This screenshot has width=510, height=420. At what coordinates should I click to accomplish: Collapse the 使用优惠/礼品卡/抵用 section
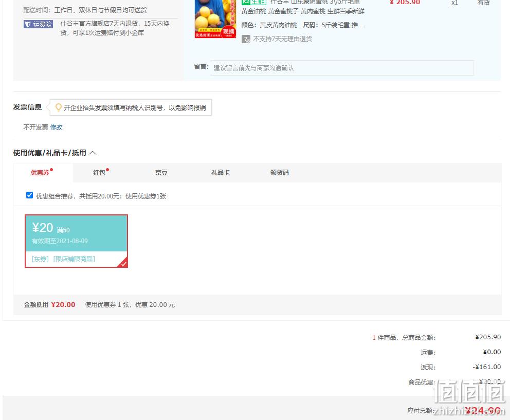tap(93, 153)
